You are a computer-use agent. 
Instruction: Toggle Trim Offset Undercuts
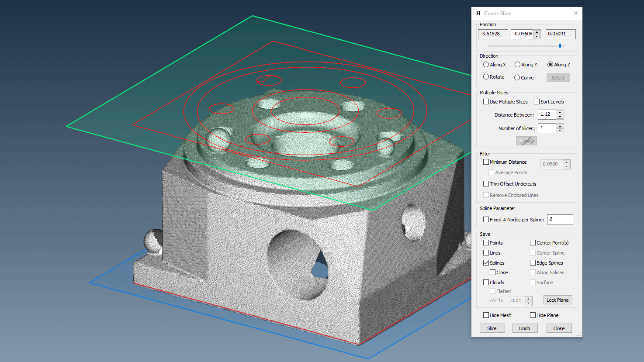click(x=486, y=184)
